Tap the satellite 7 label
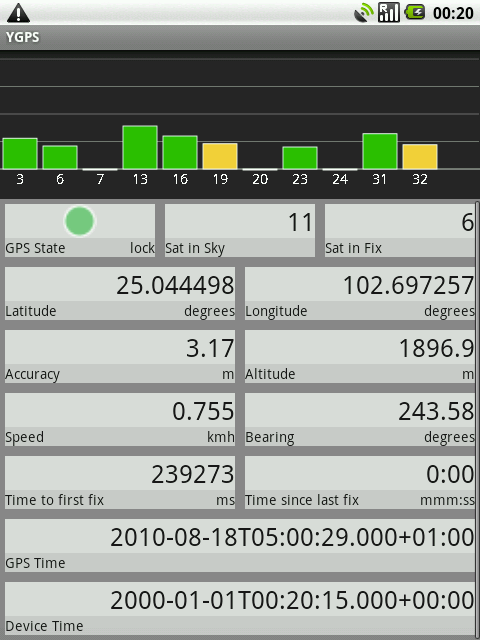The image size is (480, 640). click(x=100, y=179)
